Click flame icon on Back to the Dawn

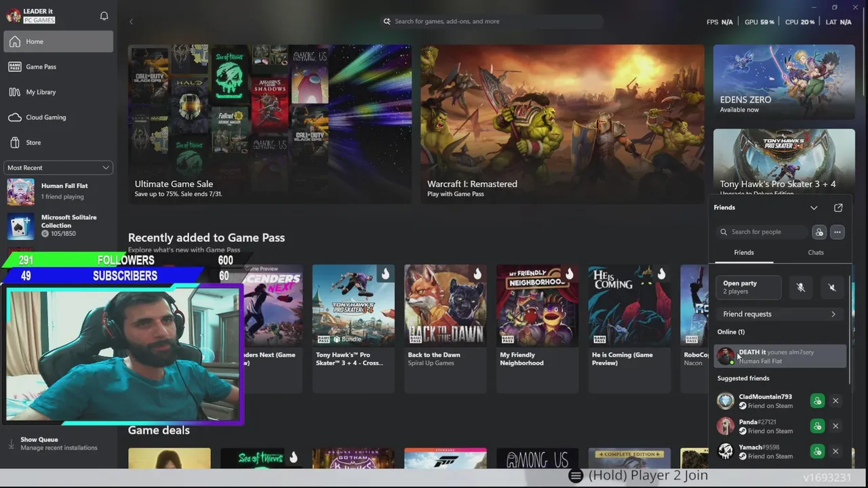(477, 274)
